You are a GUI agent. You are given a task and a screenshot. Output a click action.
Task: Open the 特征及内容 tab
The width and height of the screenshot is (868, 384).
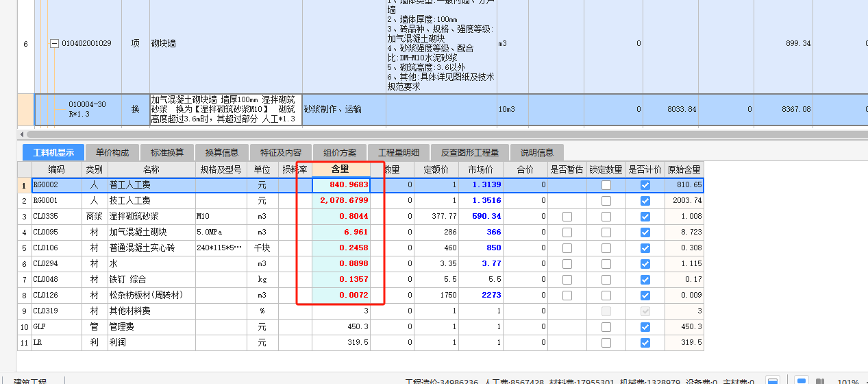click(280, 152)
